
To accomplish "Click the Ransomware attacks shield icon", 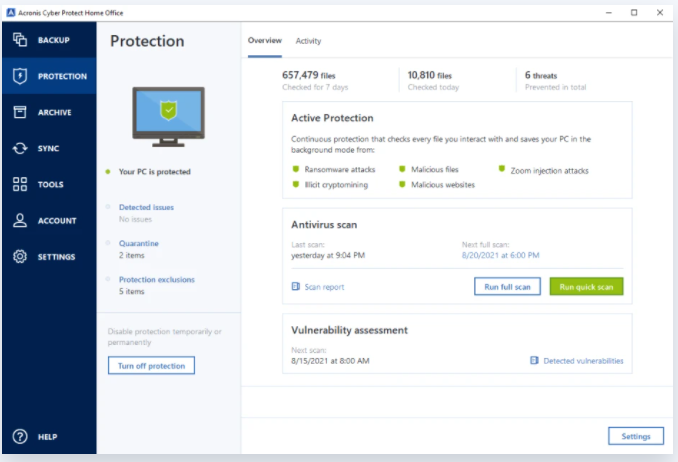I will click(x=296, y=169).
